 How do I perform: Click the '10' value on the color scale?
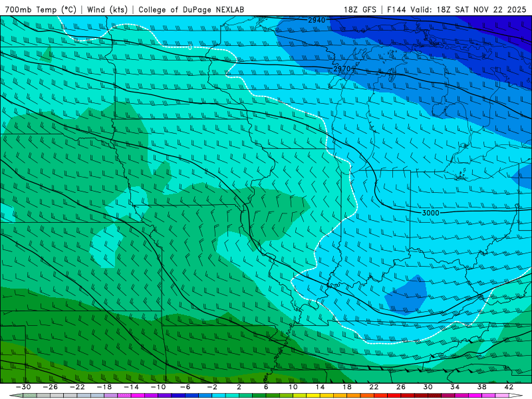tap(293, 387)
